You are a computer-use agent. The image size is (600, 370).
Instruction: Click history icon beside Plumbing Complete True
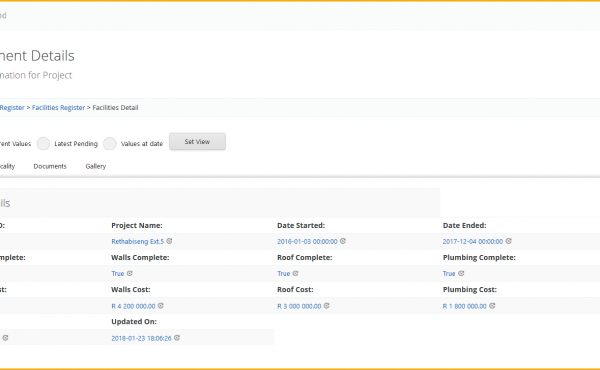tap(461, 273)
